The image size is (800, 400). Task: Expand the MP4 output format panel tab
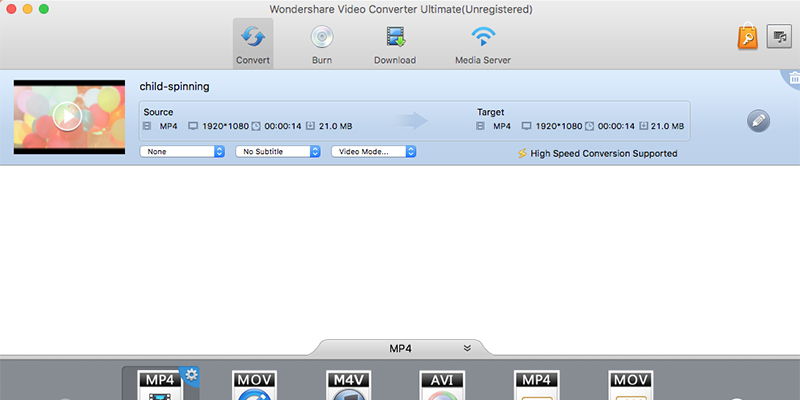pos(401,348)
